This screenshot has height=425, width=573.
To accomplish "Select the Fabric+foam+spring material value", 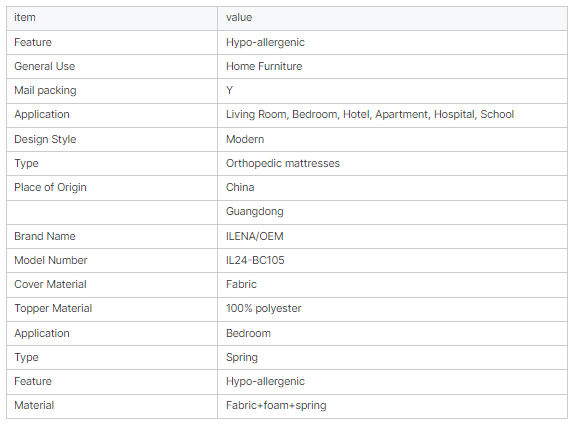I will 276,406.
